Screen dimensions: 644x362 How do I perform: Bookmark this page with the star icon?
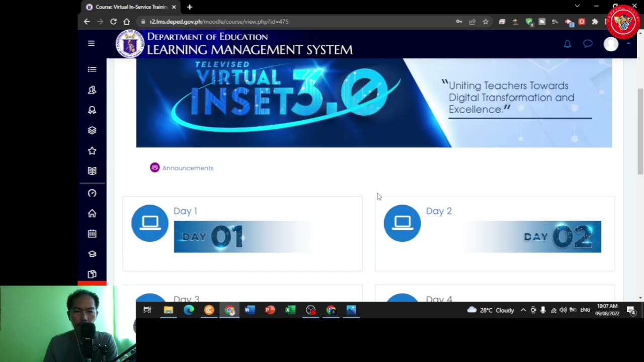coord(486,22)
